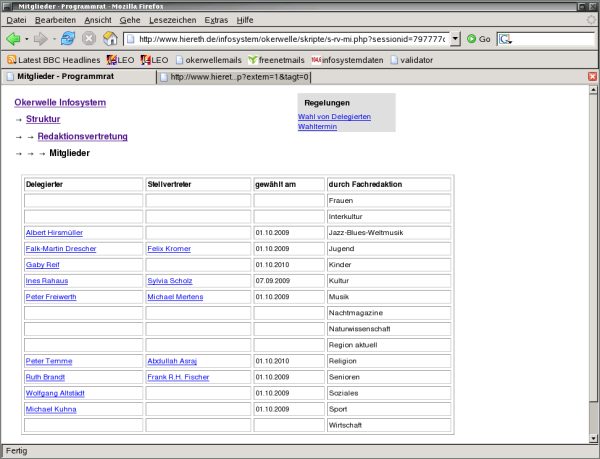
Task: Open the Latest BBC Headlines feed bookmark
Action: coord(54,60)
